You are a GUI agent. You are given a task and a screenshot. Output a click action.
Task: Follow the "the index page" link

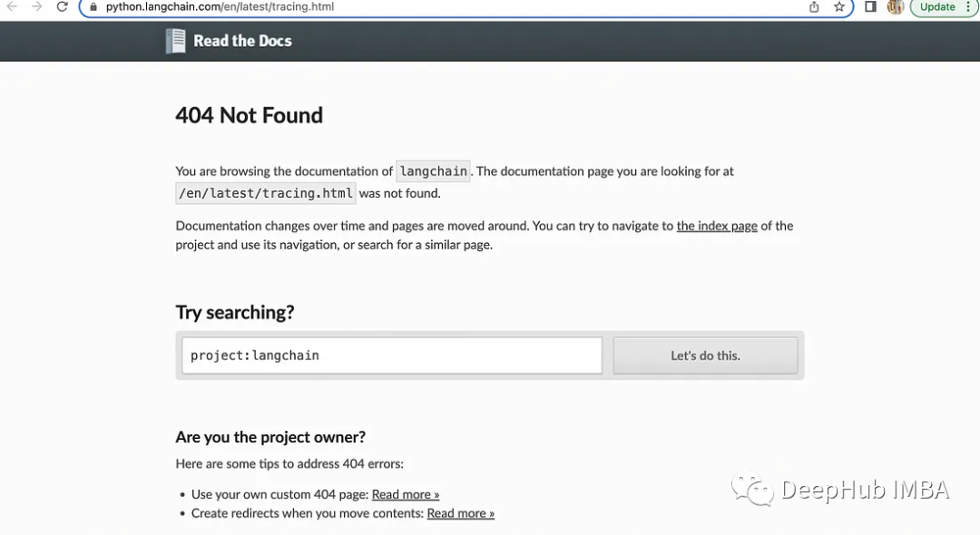coord(717,226)
